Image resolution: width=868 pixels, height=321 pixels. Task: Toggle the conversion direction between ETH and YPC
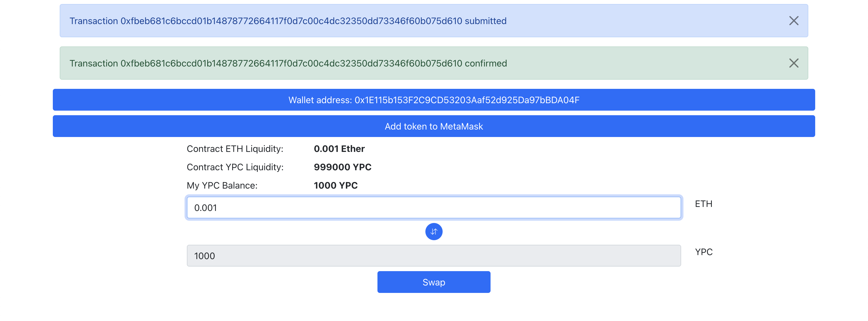(434, 232)
